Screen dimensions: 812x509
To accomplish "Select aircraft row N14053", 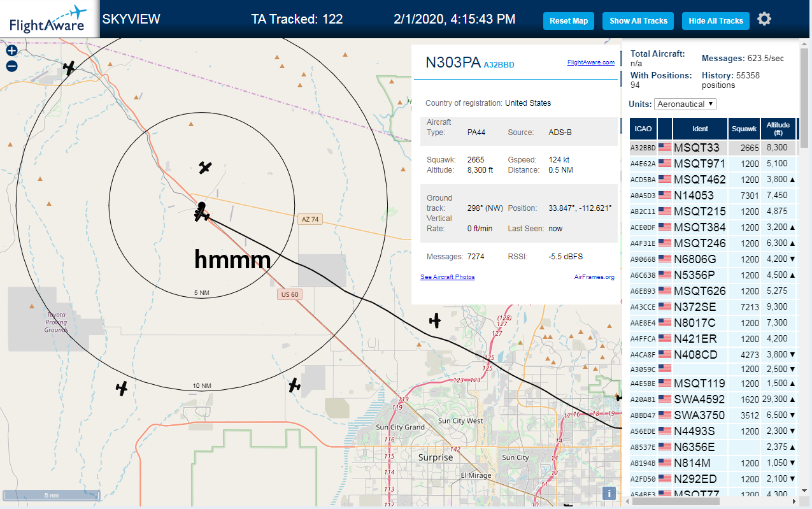I will 713,196.
